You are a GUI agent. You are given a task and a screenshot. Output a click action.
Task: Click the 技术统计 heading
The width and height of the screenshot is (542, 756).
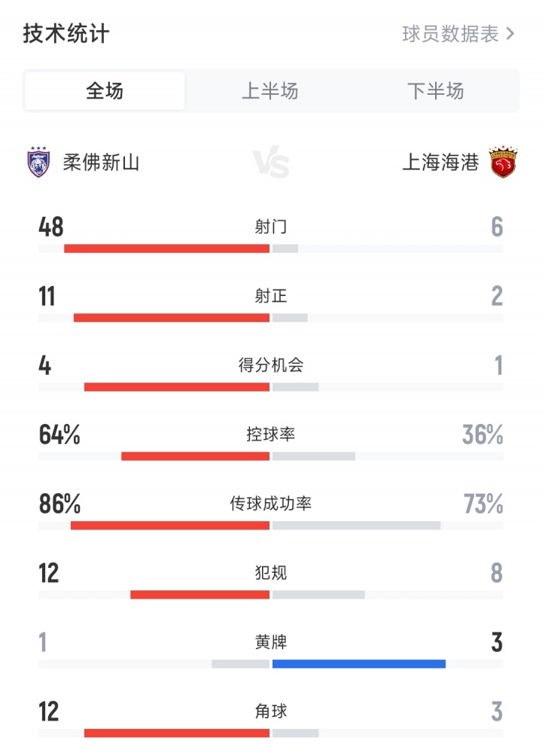click(65, 34)
